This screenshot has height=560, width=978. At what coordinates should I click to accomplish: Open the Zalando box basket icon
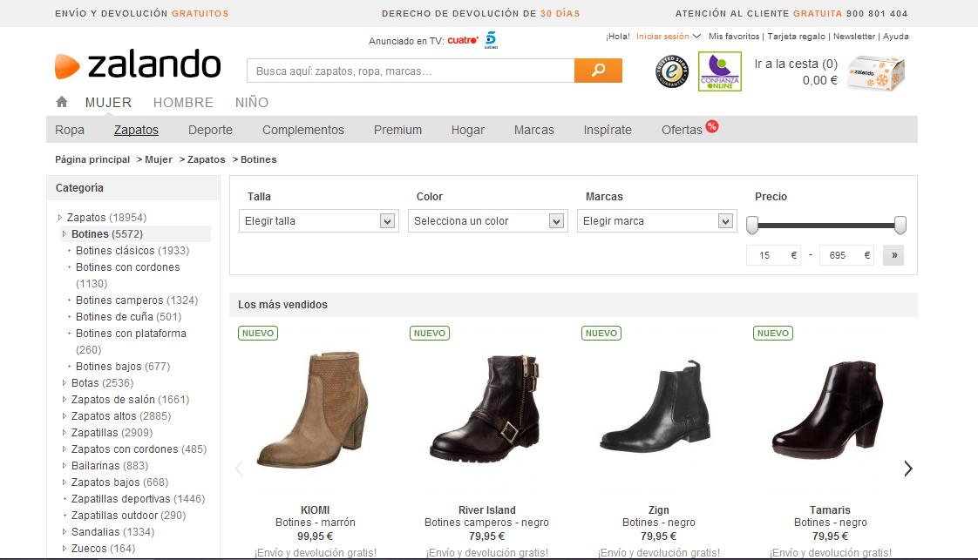pos(876,71)
